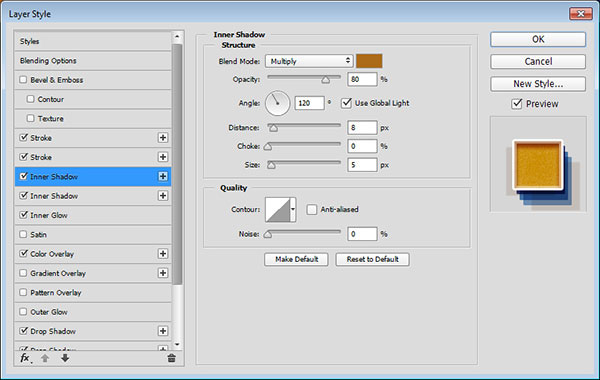Click the Angle value field
This screenshot has width=600, height=380.
click(x=310, y=103)
